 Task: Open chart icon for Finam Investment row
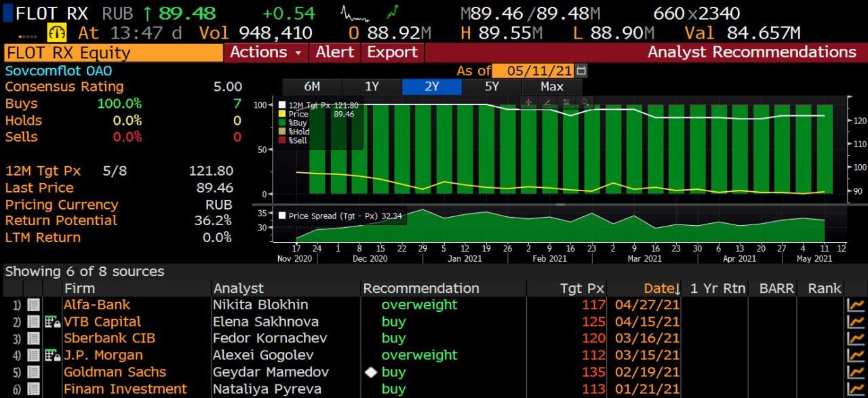click(856, 389)
